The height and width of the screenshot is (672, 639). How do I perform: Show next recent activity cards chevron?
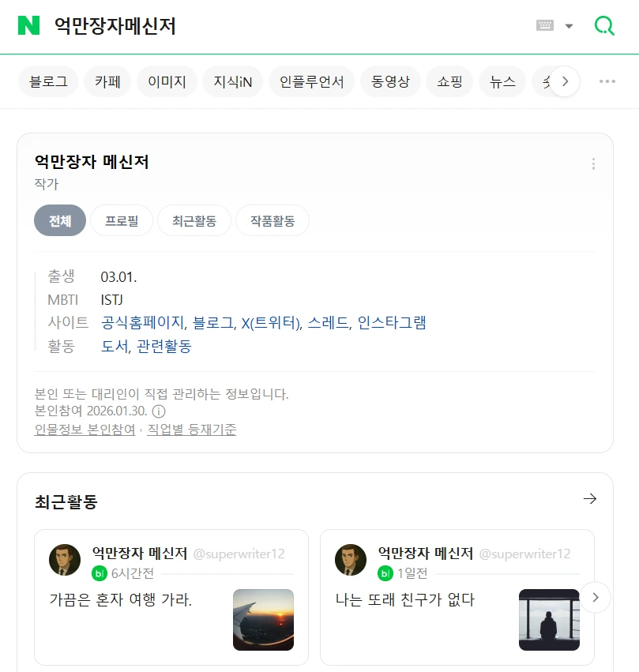[596, 598]
